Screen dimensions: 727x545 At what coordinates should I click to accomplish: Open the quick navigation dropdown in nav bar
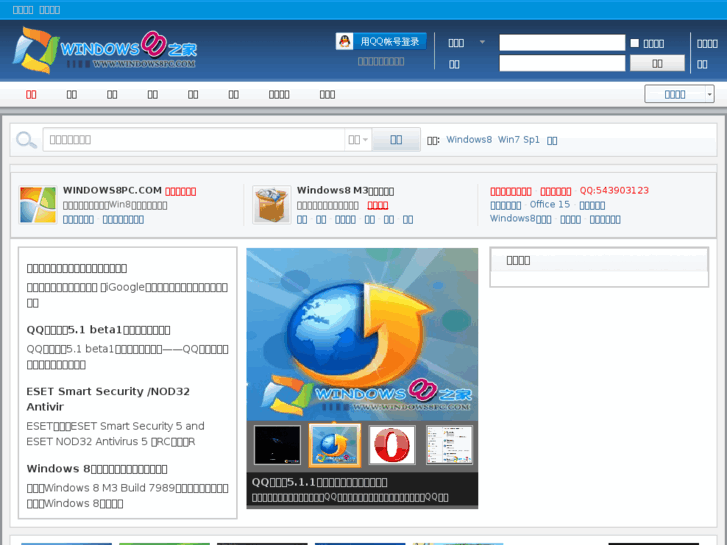[x=679, y=94]
